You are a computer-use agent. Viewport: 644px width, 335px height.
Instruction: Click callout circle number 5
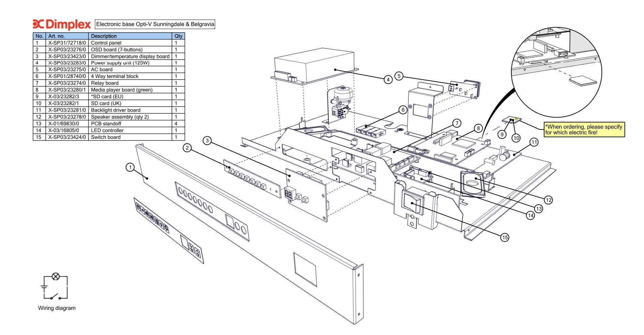(399, 76)
